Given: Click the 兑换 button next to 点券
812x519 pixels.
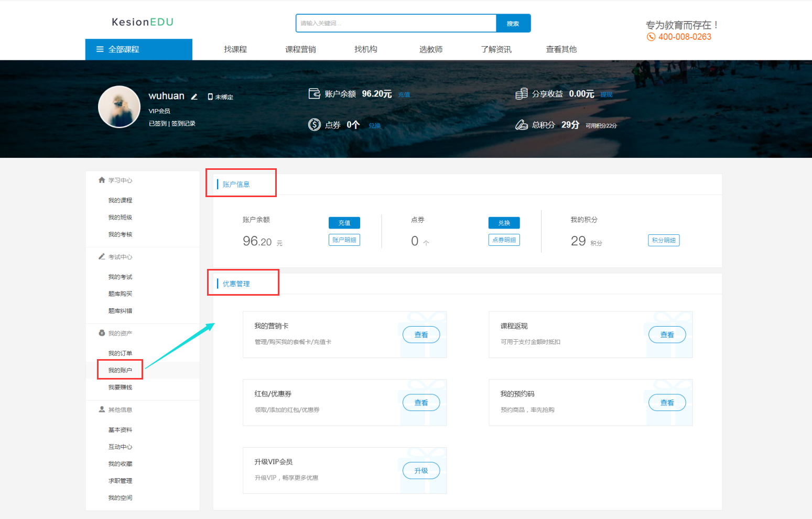Looking at the screenshot, I should tap(504, 222).
